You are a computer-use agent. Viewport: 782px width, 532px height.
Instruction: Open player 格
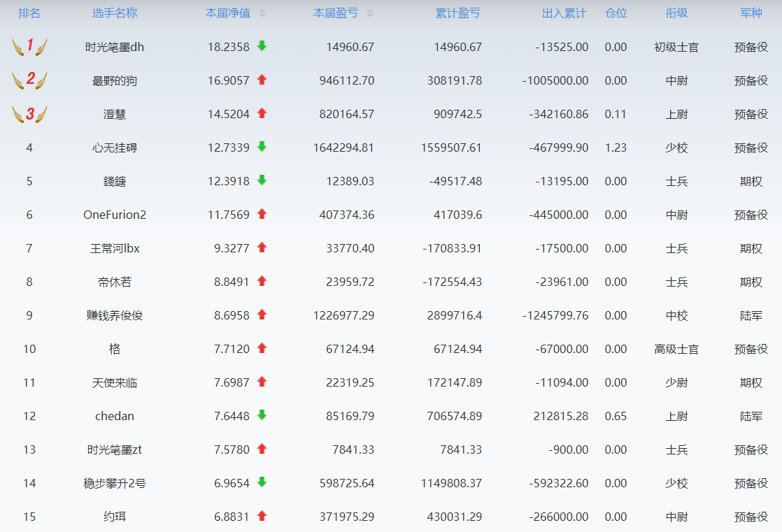click(x=115, y=349)
